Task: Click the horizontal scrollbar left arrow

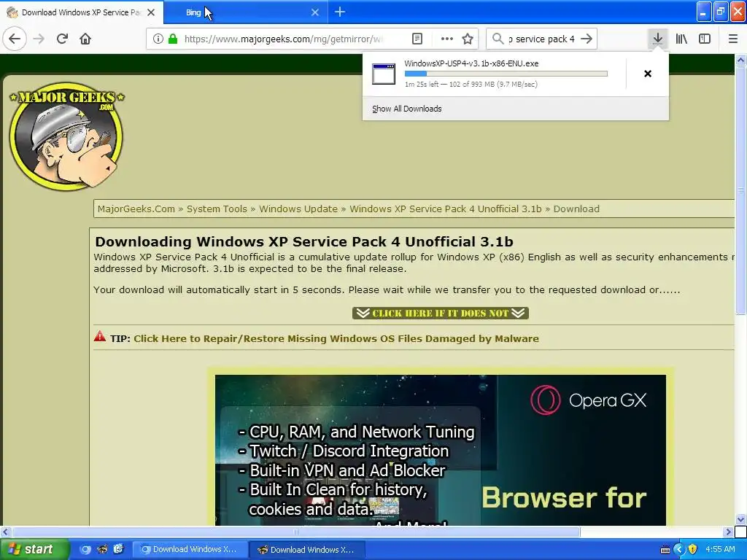Action: point(5,532)
